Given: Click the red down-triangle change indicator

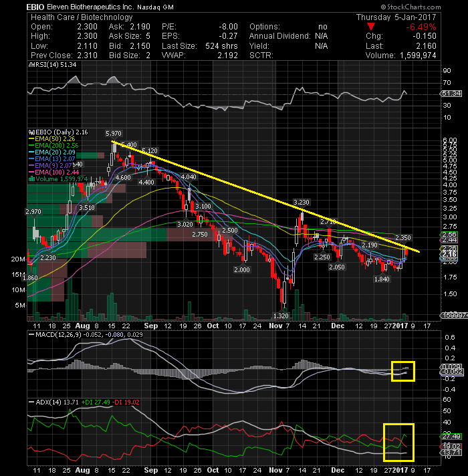Looking at the screenshot, I should point(371,27).
